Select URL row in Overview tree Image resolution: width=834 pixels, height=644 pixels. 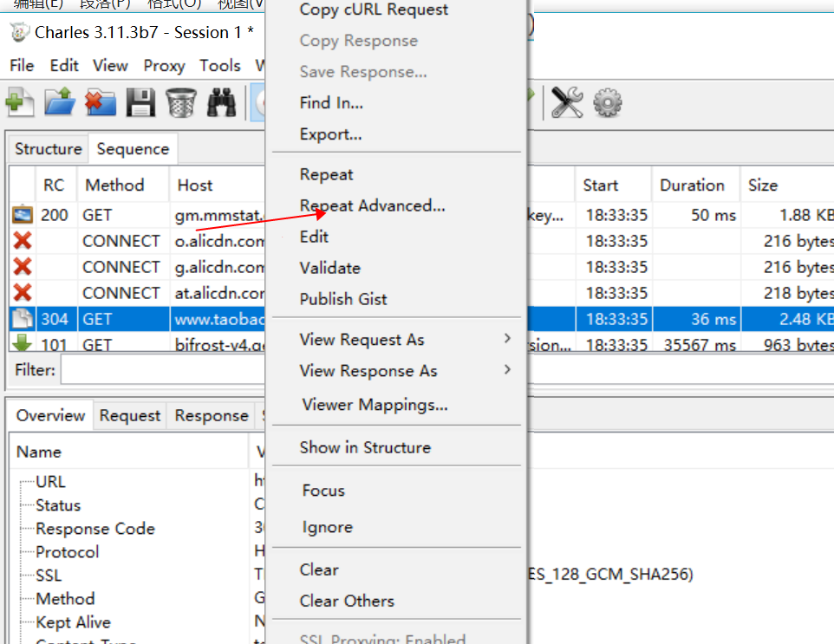tap(50, 482)
